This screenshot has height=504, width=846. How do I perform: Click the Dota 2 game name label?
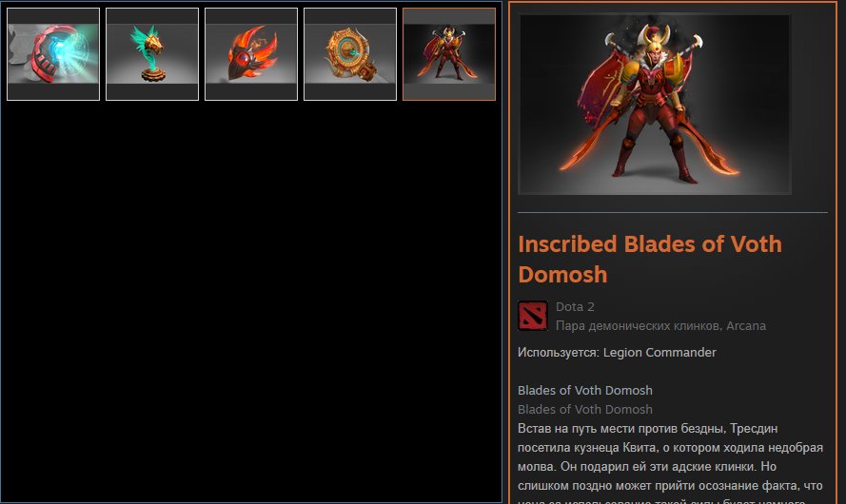tap(575, 307)
